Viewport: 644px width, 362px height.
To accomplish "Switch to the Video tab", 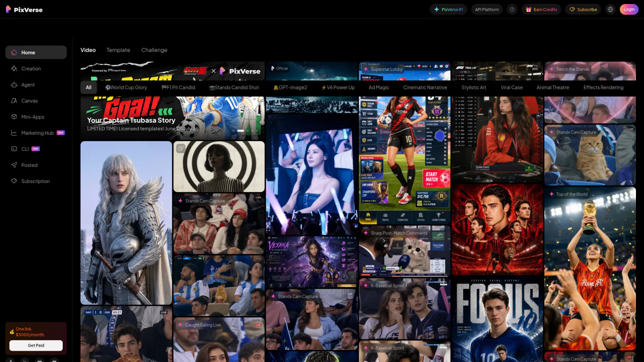I will pos(88,50).
